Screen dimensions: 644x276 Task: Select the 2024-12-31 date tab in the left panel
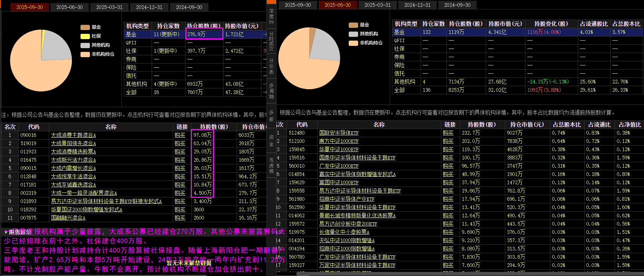[x=149, y=7]
